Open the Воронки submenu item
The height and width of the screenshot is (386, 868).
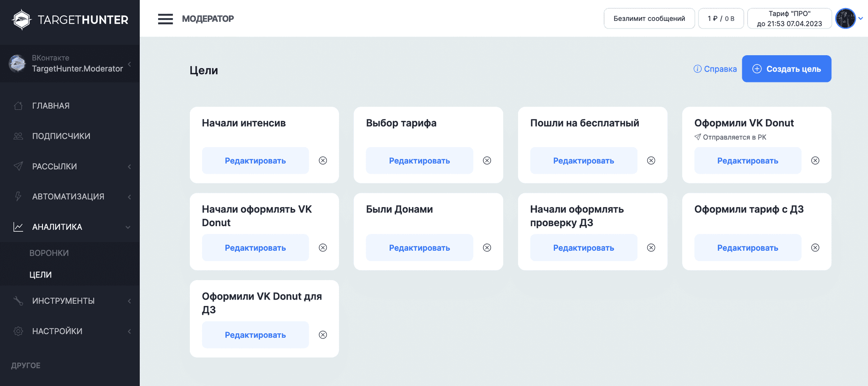coord(49,253)
